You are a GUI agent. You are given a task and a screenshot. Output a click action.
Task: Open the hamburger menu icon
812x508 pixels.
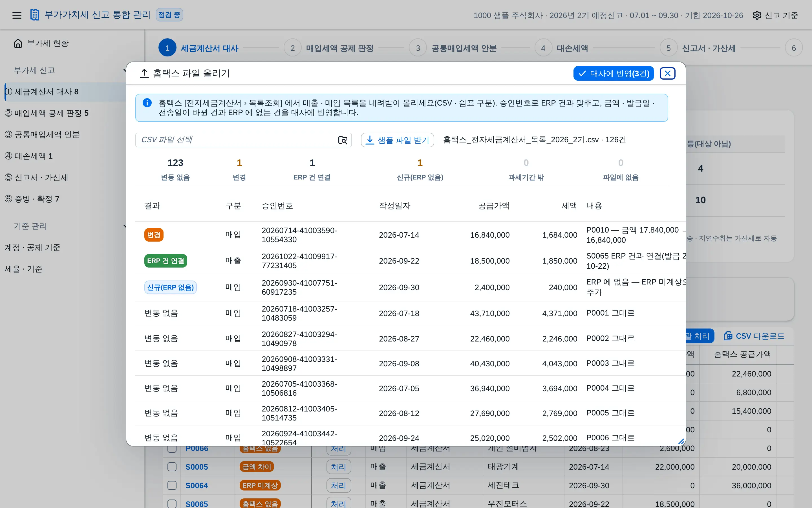(17, 15)
